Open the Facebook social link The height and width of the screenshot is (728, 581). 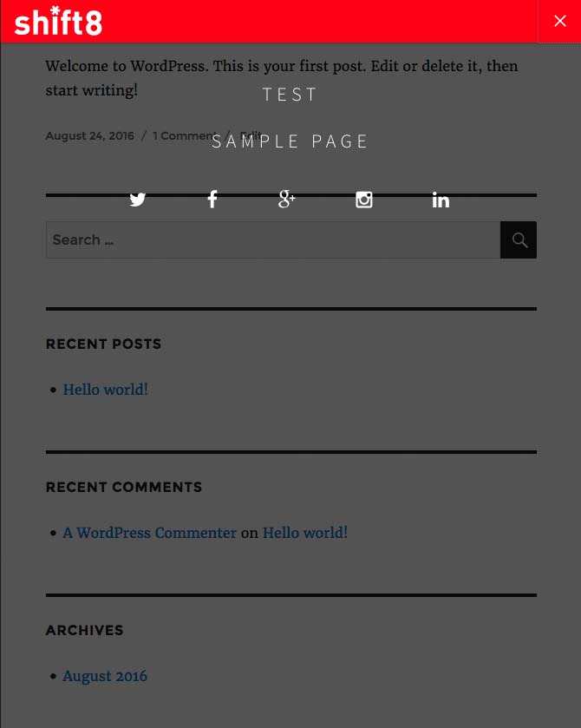pos(212,200)
